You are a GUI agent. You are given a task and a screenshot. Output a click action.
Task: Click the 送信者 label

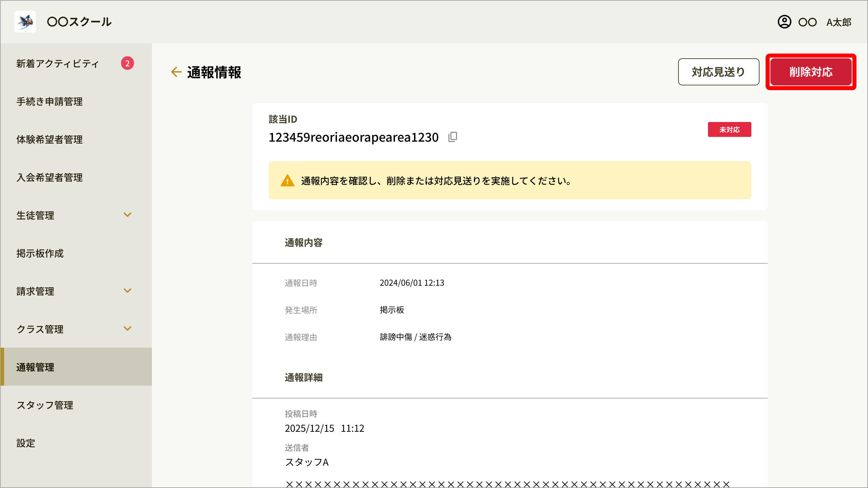pyautogui.click(x=297, y=448)
